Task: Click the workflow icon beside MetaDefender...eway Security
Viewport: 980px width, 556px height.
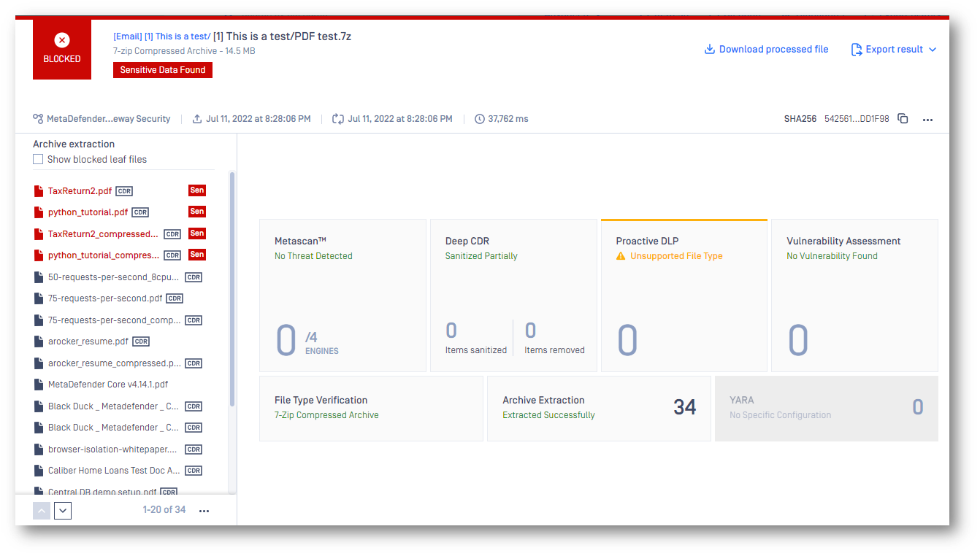Action: (x=38, y=118)
